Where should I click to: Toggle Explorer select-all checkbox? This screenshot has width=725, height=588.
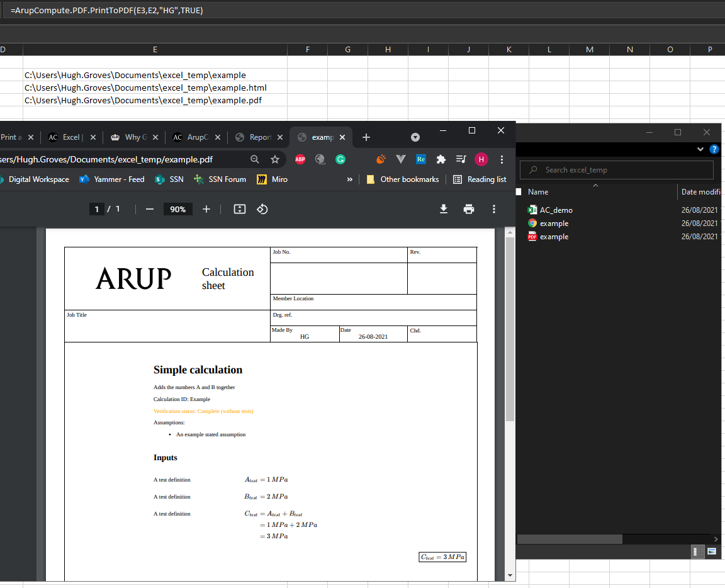pyautogui.click(x=519, y=192)
